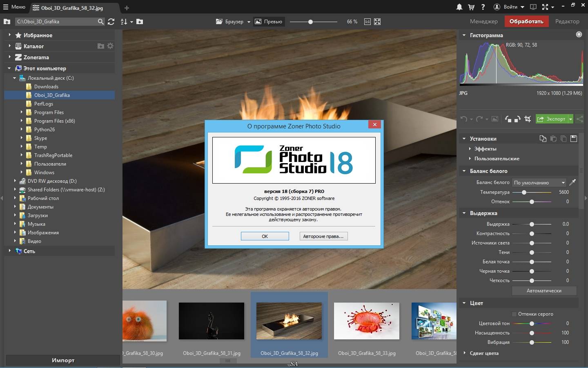Expand Эффекты presets group
588x368 pixels.
[470, 149]
